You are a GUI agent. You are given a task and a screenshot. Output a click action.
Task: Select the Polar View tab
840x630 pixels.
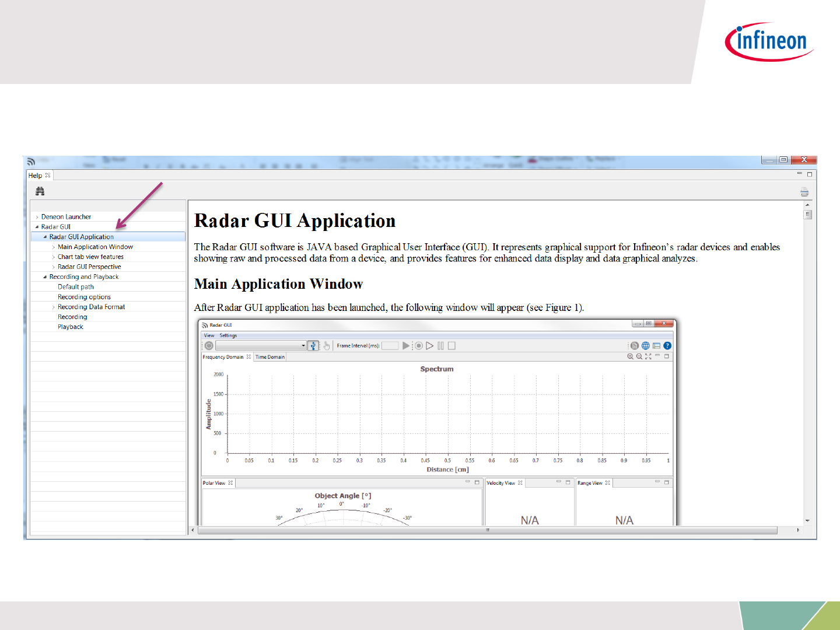pyautogui.click(x=213, y=483)
